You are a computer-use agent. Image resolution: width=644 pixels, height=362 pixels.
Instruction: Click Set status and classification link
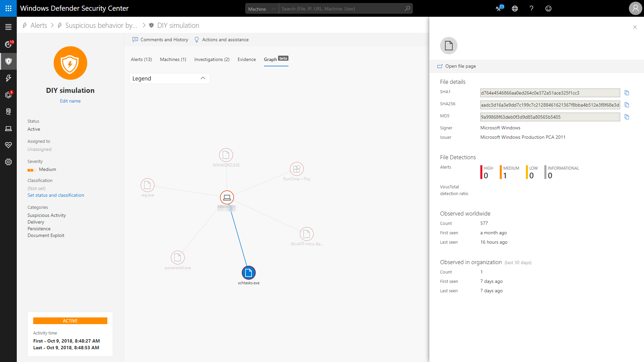click(56, 195)
